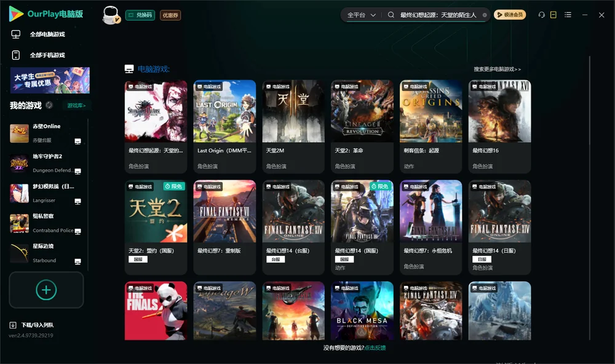Open 星际边境 Starbound entry

[x=46, y=253]
